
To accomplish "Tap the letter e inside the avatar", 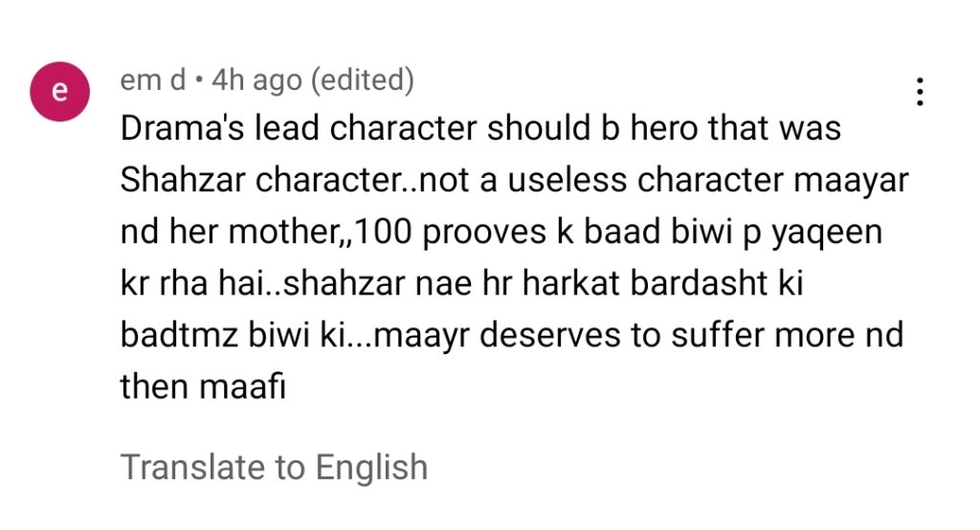I will [59, 92].
